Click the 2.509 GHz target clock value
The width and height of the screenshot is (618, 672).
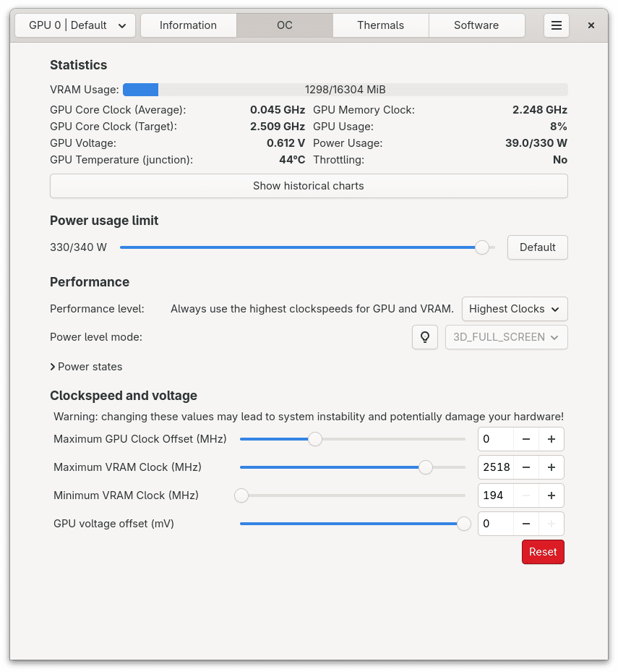278,127
